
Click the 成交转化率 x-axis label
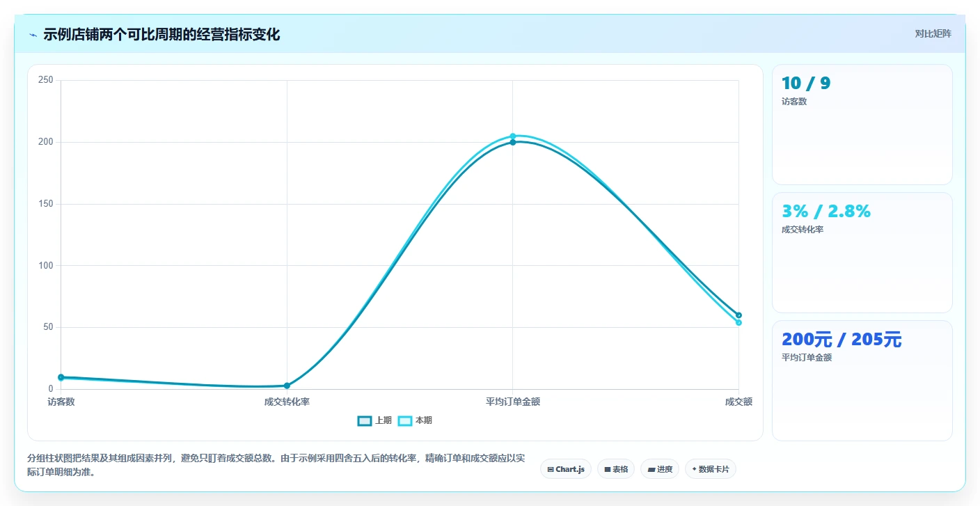pos(287,402)
